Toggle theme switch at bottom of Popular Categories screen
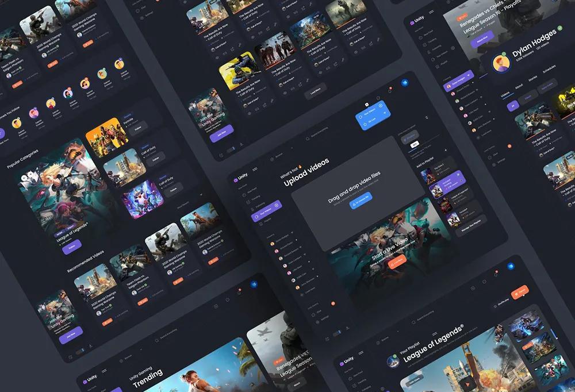 80,351
